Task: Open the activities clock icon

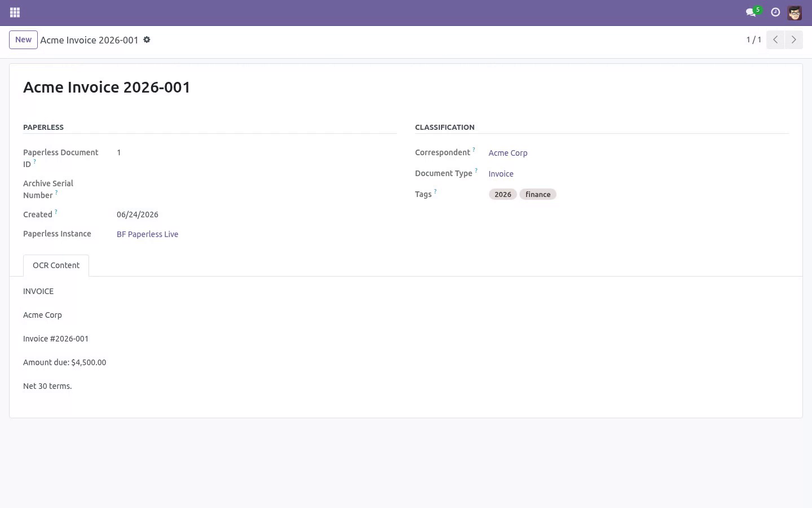Action: click(775, 12)
